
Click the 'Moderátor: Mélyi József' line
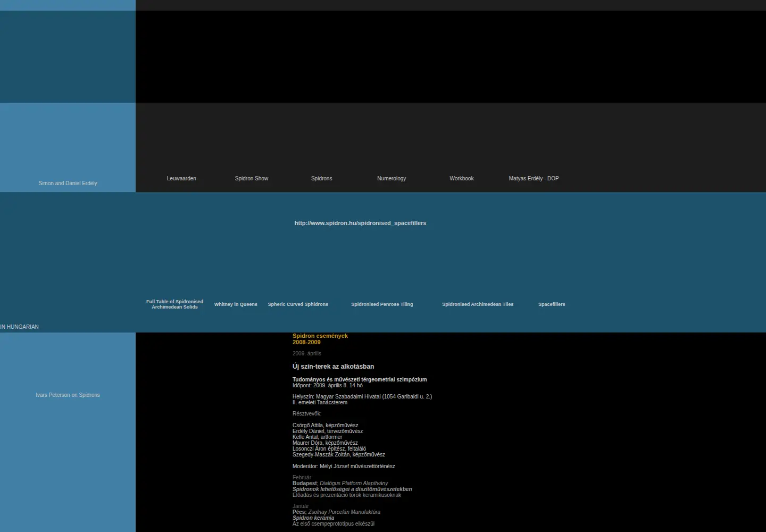pos(344,466)
